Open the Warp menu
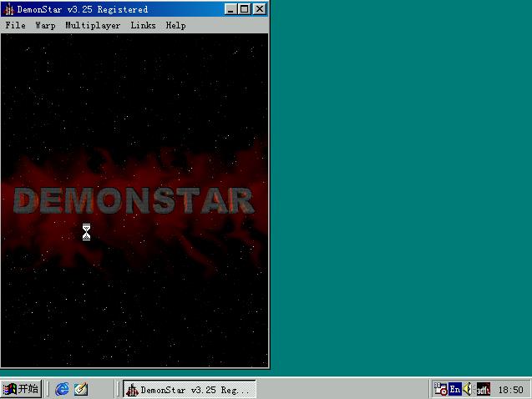This screenshot has height=399, width=532. (x=45, y=25)
